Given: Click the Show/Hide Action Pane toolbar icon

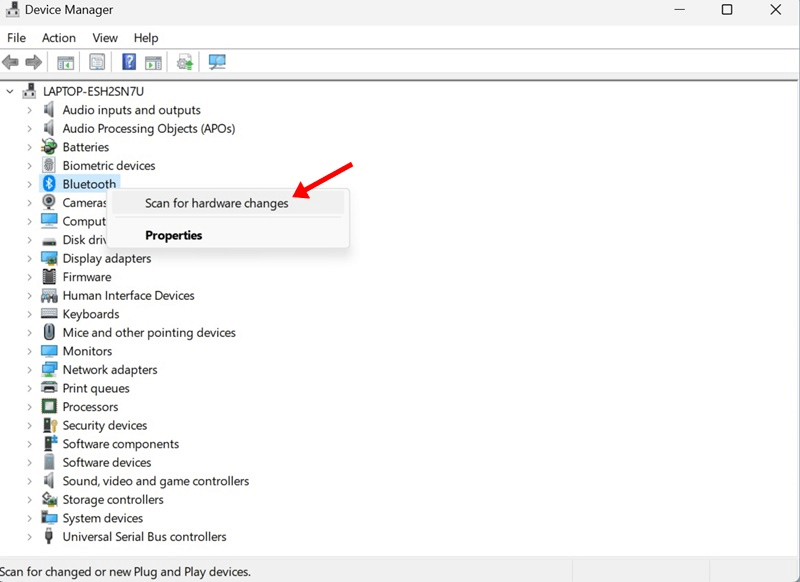Looking at the screenshot, I should tap(153, 62).
